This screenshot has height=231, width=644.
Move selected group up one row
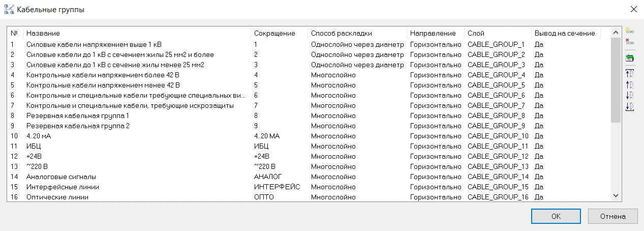pyautogui.click(x=630, y=84)
